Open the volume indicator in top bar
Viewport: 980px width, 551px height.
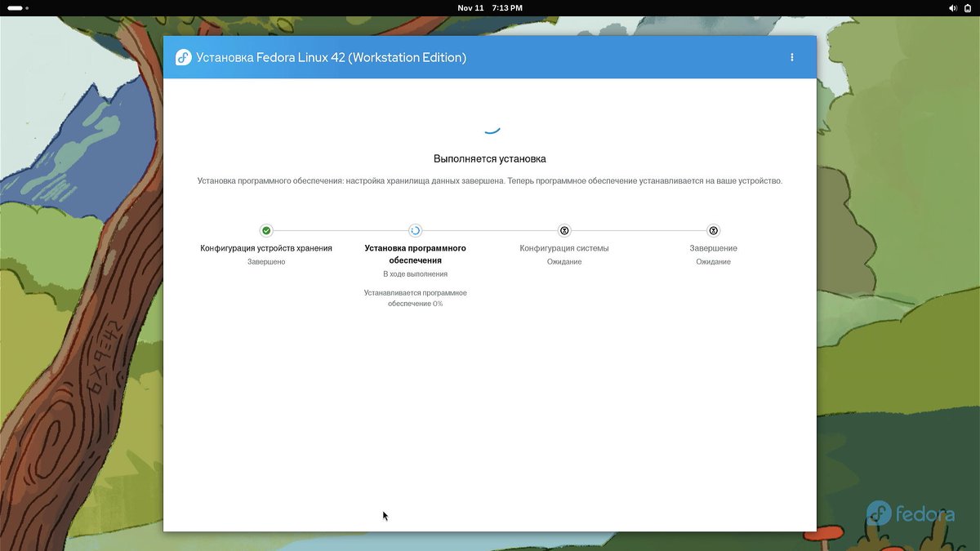pyautogui.click(x=952, y=7)
